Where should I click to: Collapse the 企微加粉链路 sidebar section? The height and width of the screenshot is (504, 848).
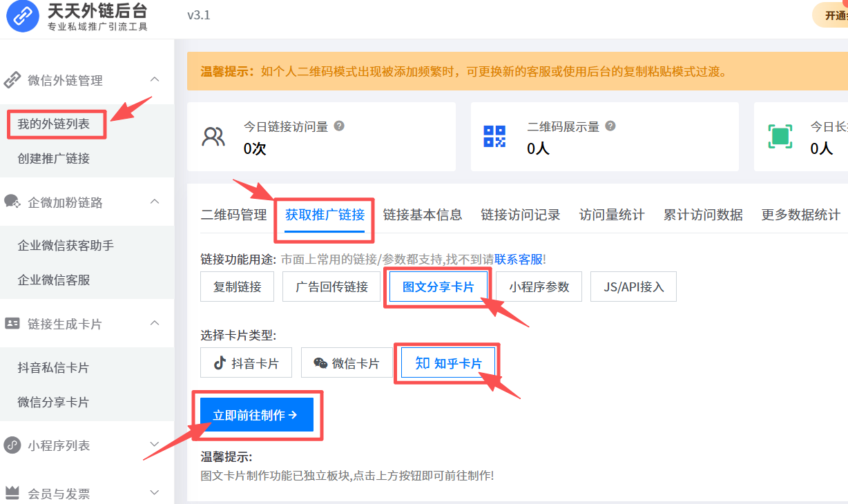pyautogui.click(x=155, y=202)
